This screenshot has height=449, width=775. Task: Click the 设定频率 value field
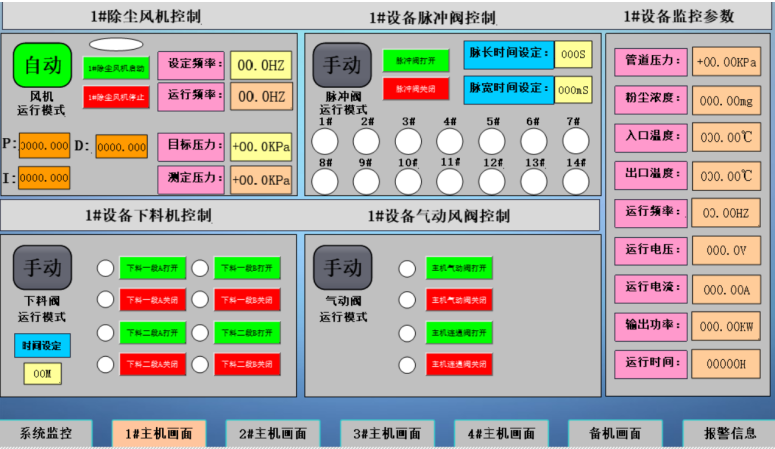click(261, 66)
